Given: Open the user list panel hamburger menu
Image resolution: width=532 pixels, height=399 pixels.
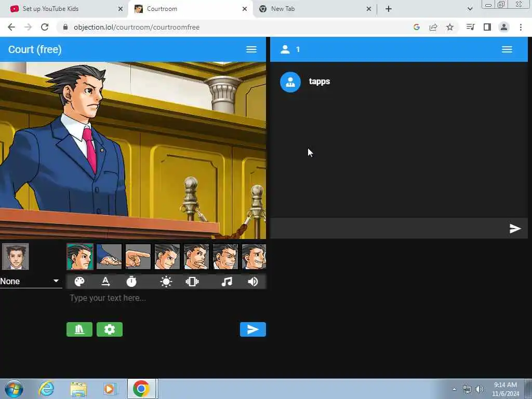Looking at the screenshot, I should click(507, 49).
